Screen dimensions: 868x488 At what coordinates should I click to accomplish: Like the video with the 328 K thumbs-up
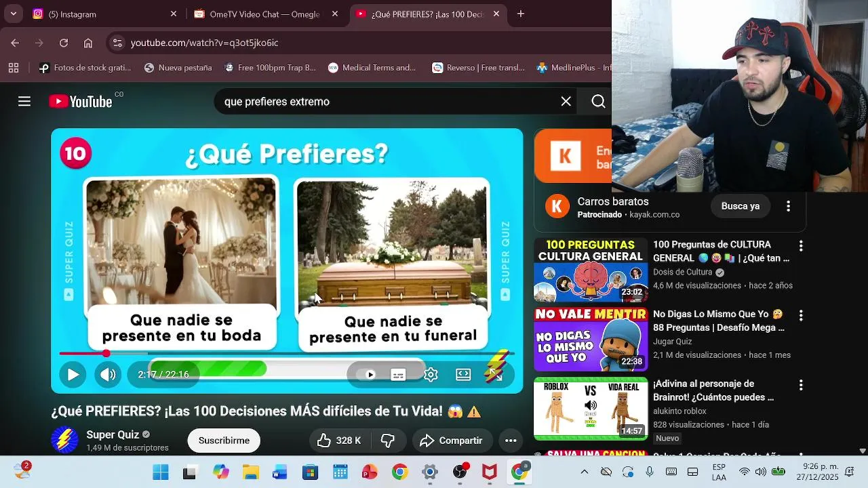click(x=338, y=441)
